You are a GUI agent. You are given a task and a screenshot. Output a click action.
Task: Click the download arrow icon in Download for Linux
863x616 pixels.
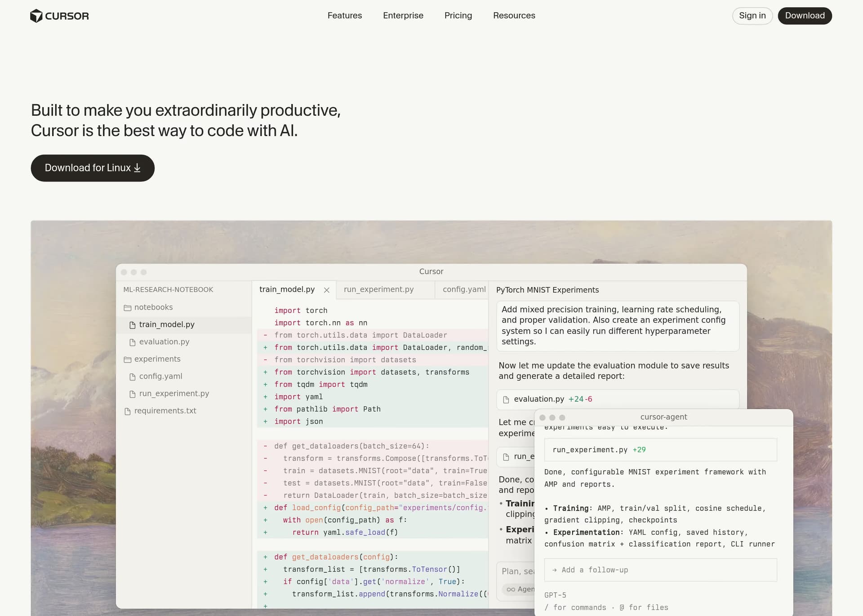point(137,168)
